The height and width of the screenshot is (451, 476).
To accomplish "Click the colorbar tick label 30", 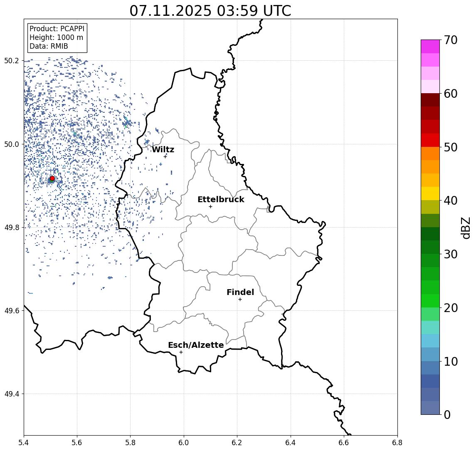I will pos(451,254).
